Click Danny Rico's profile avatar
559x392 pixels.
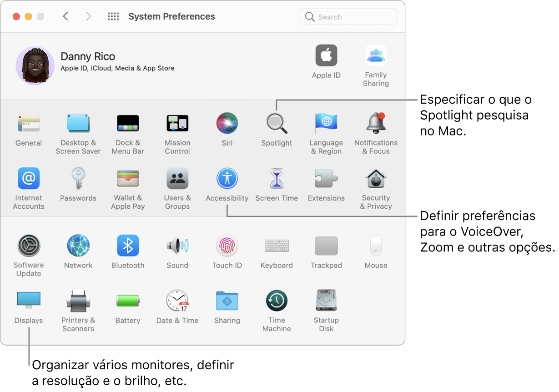coord(35,65)
